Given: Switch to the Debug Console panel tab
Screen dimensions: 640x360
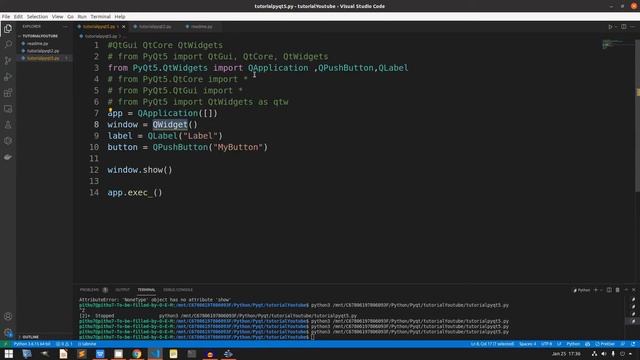Looking at the screenshot, I should pyautogui.click(x=178, y=290).
